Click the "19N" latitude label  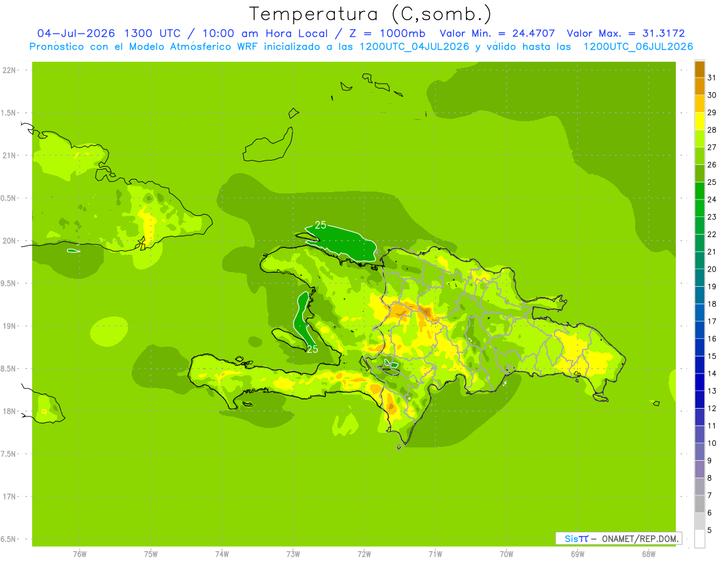pyautogui.click(x=9, y=326)
